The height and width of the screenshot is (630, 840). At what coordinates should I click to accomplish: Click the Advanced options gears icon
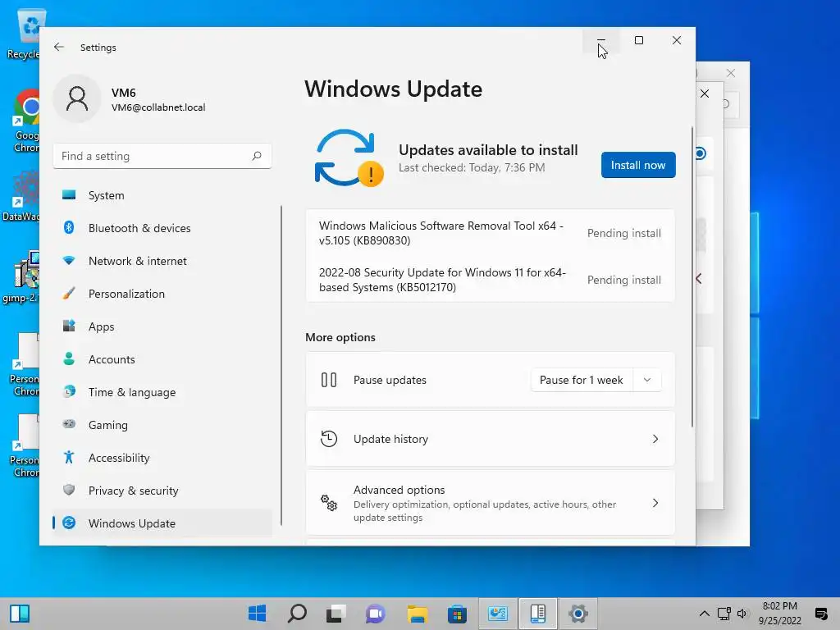point(329,503)
